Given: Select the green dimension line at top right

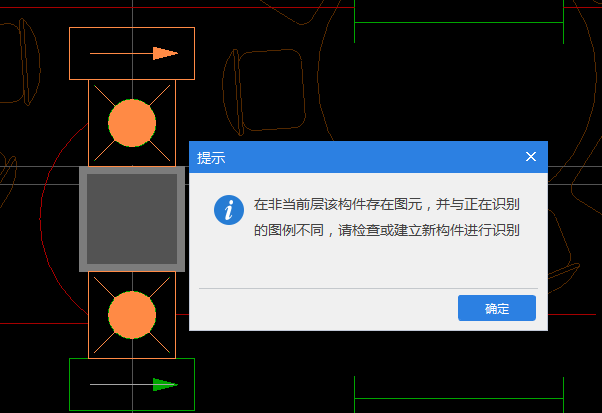Looking at the screenshot, I should (x=459, y=23).
